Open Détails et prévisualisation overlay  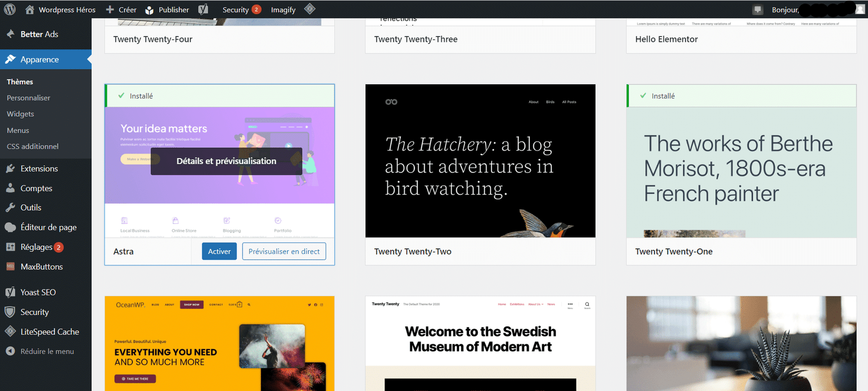[226, 161]
